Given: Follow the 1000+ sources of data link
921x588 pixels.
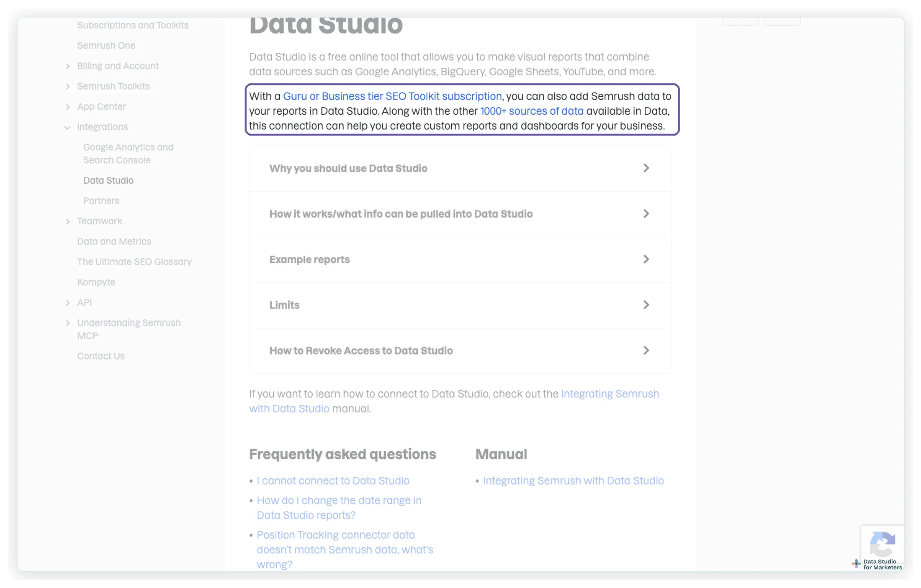Looking at the screenshot, I should tap(532, 111).
